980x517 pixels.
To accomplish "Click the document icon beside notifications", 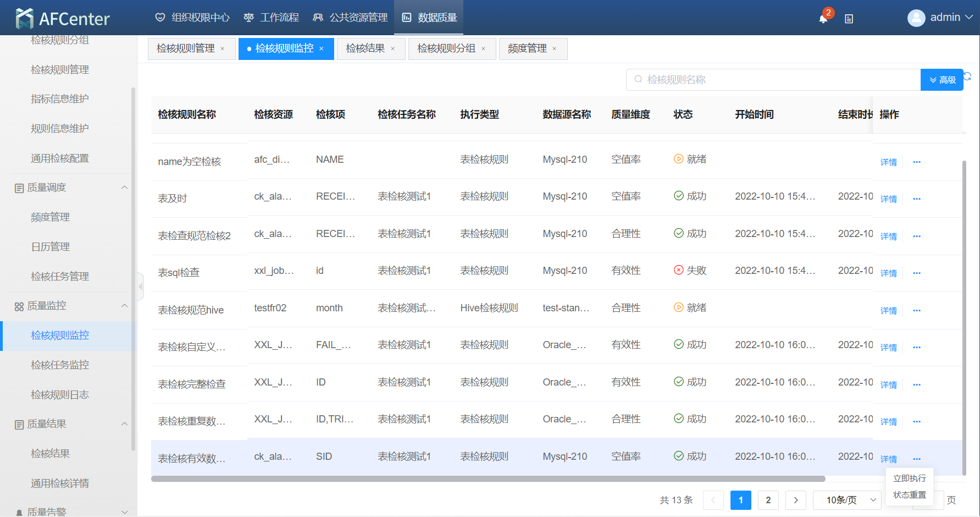I will point(849,19).
